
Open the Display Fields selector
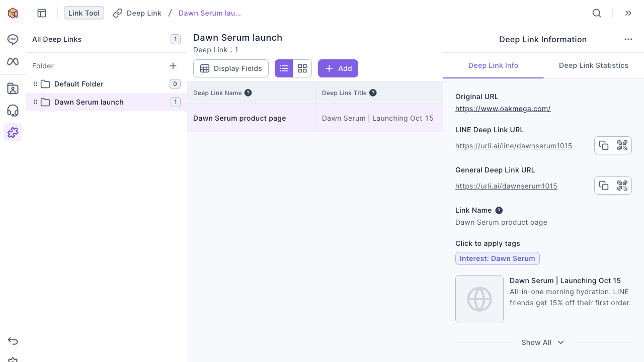[x=231, y=68]
